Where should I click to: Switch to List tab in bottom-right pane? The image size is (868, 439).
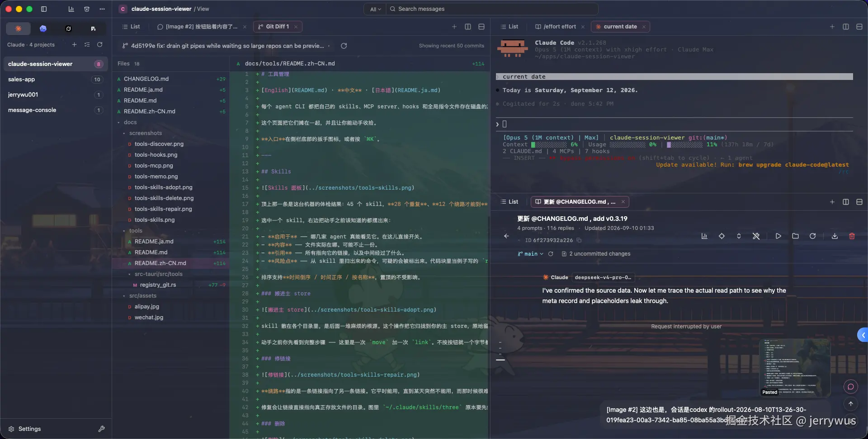[x=509, y=202]
